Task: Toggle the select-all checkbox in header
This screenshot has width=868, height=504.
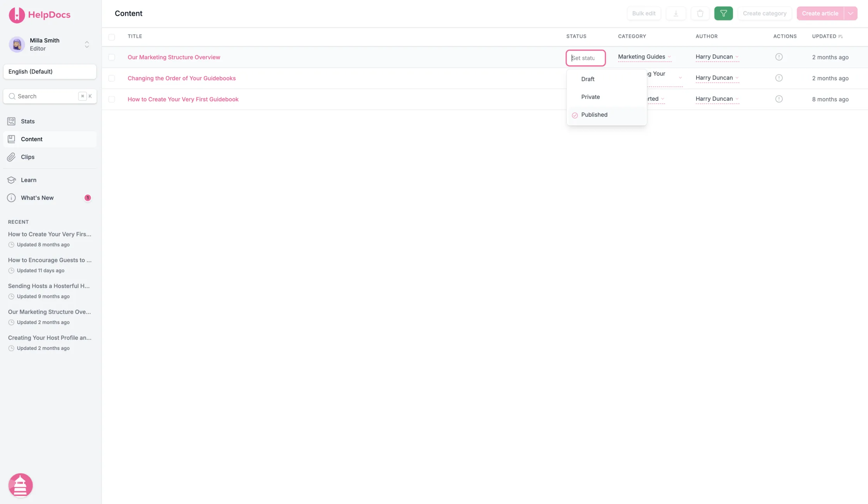Action: [112, 37]
